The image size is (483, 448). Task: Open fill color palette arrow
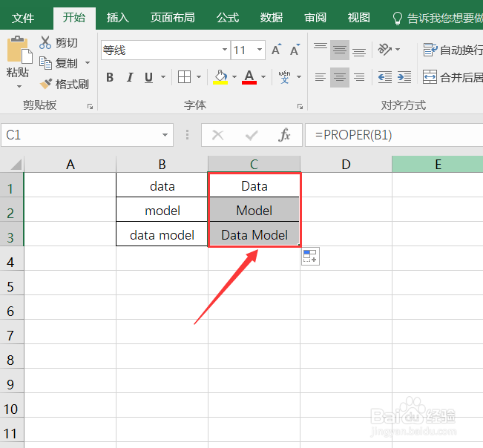(234, 77)
